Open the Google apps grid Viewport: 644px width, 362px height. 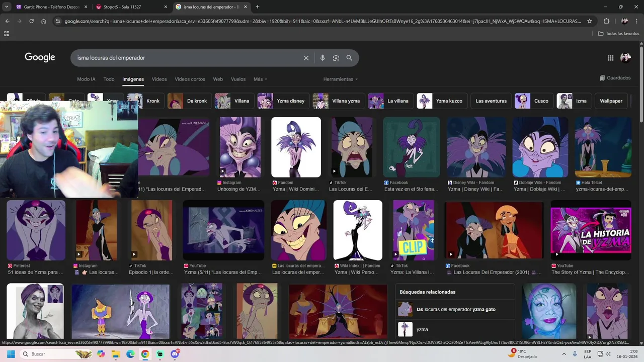[x=611, y=58]
